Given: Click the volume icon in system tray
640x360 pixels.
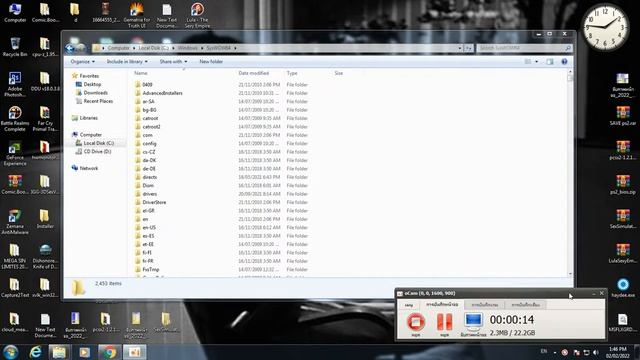Looking at the screenshot, I should 595,352.
